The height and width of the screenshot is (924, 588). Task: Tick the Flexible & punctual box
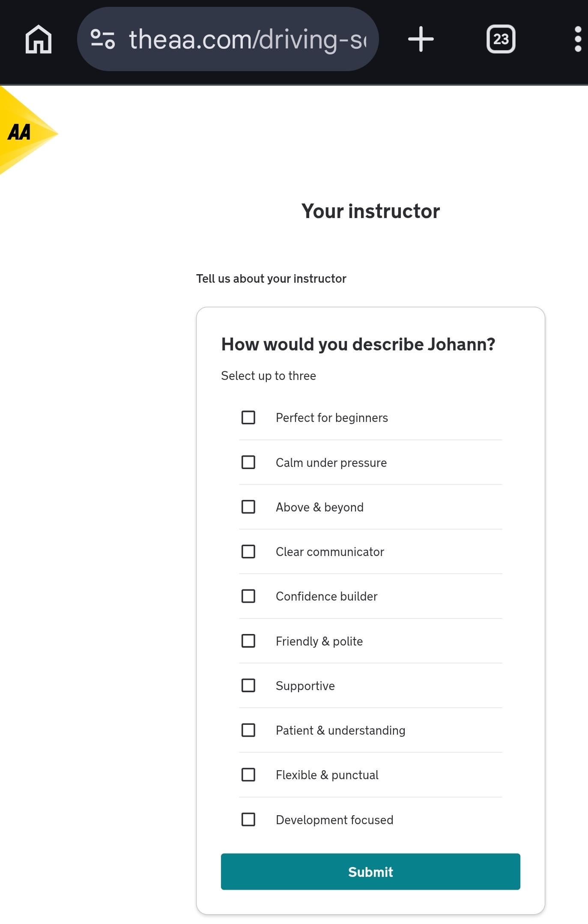point(248,774)
